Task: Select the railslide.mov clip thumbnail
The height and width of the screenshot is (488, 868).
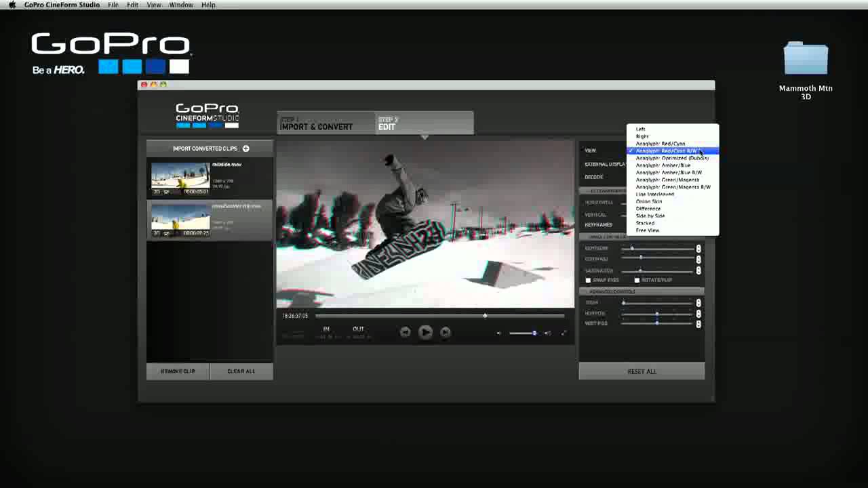Action: click(180, 178)
